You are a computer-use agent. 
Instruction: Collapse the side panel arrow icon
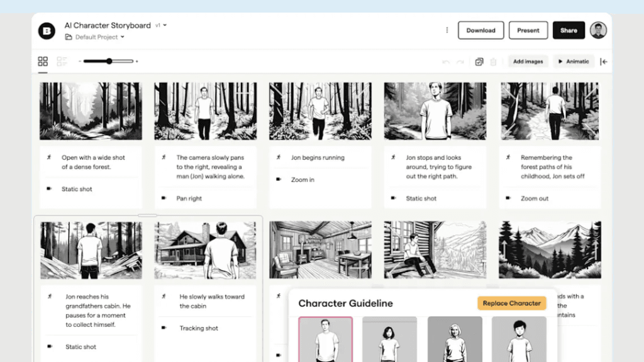click(x=603, y=62)
